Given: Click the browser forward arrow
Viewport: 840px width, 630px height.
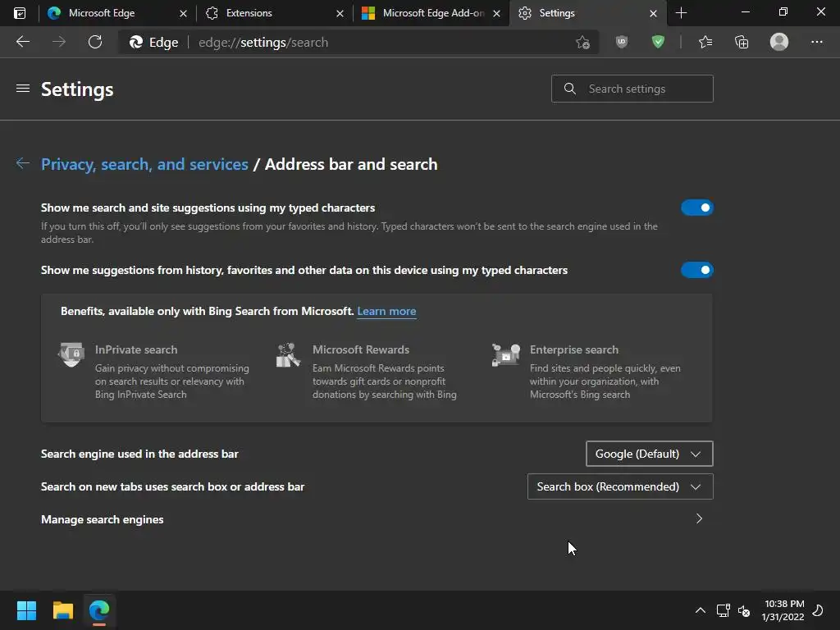Looking at the screenshot, I should (x=59, y=42).
